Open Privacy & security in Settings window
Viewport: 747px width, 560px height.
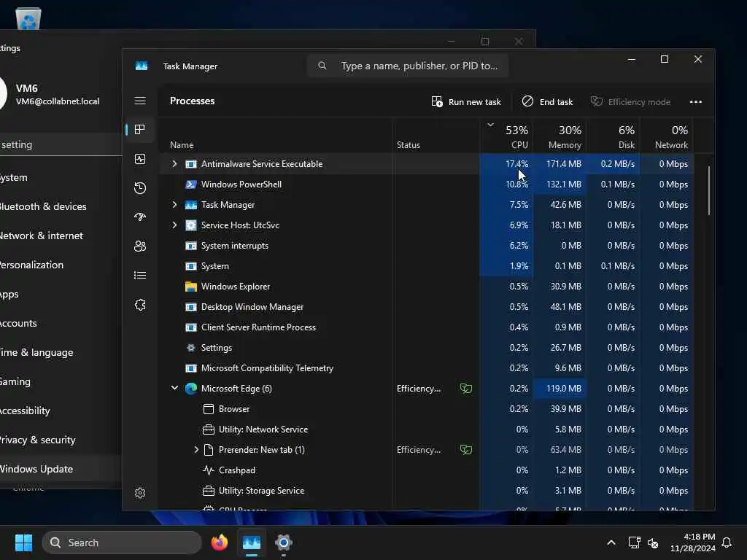tap(37, 440)
